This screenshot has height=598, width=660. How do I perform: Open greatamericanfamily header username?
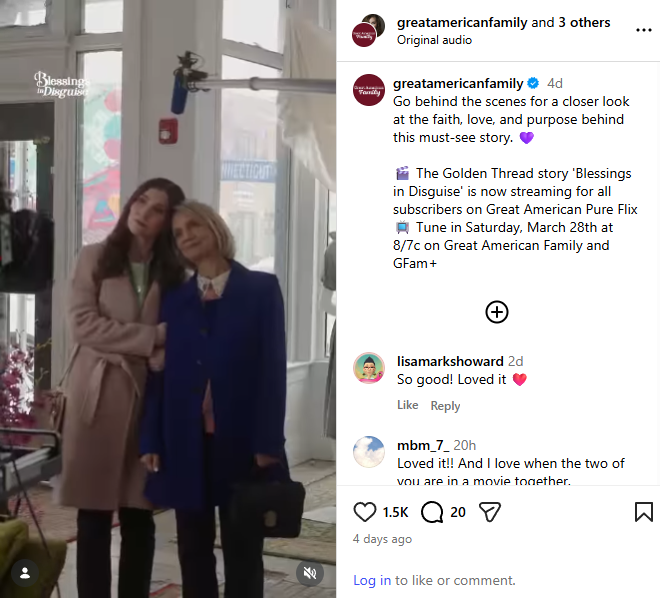pyautogui.click(x=462, y=22)
